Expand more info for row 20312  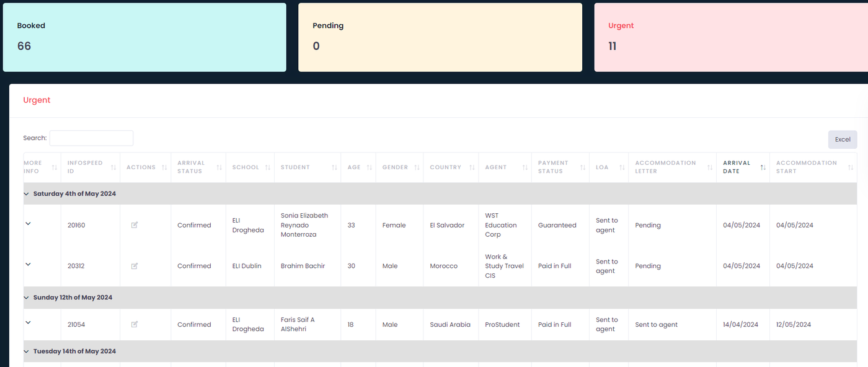(x=28, y=265)
